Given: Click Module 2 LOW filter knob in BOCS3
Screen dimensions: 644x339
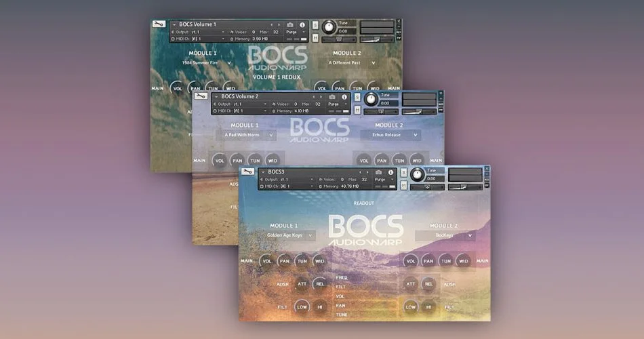Looking at the screenshot, I should pos(410,307).
